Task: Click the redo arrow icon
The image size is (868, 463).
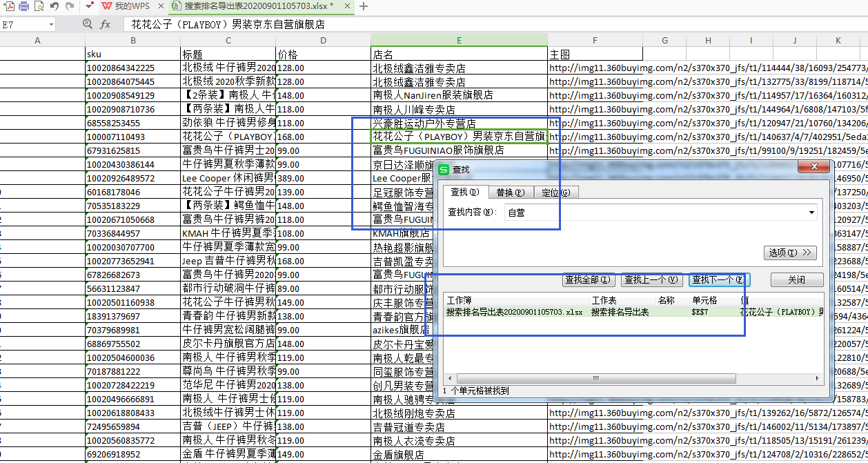Action: (69, 6)
